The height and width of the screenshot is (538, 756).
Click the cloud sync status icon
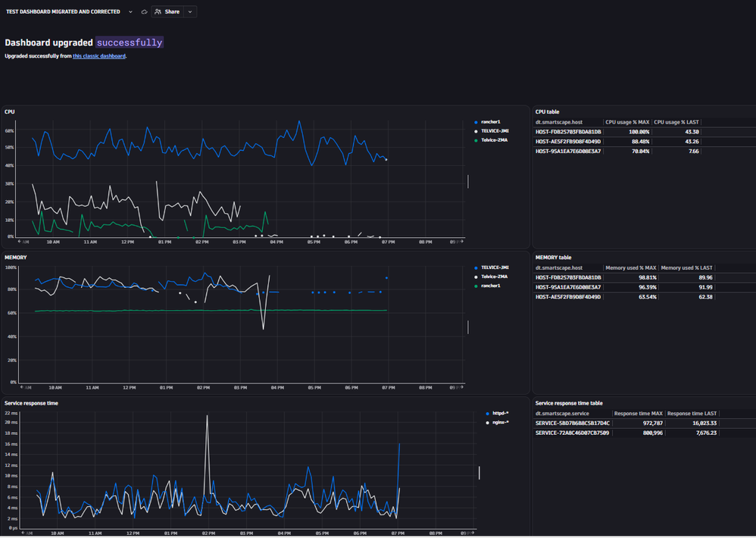(144, 11)
